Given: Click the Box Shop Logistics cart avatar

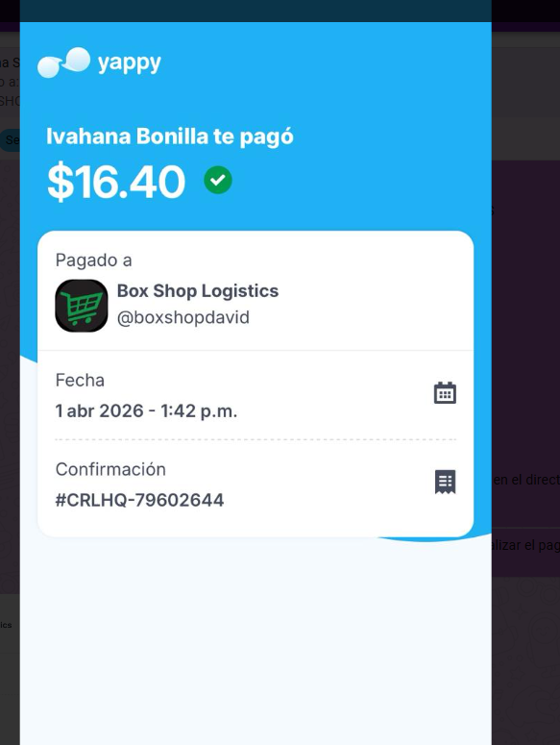Looking at the screenshot, I should pos(82,306).
